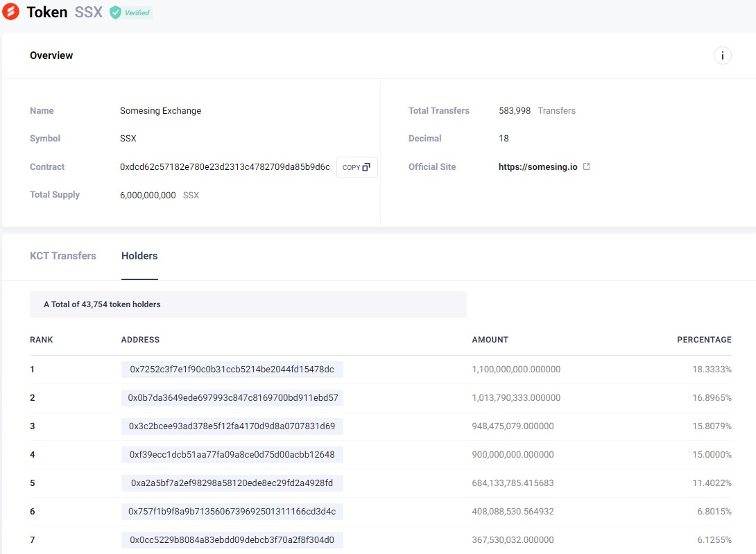The width and height of the screenshot is (756, 554).
Task: Click percentage '15.0000%'
Action: (712, 455)
